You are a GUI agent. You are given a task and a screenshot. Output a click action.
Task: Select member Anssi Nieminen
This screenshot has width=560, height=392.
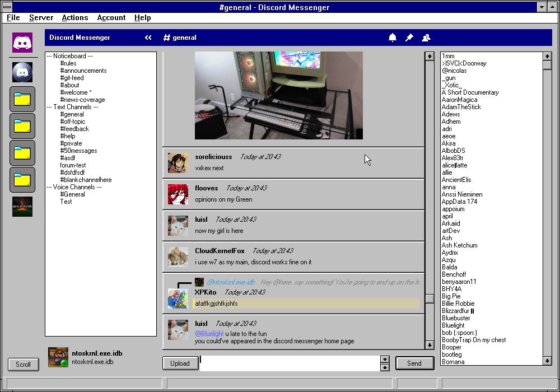tap(462, 194)
